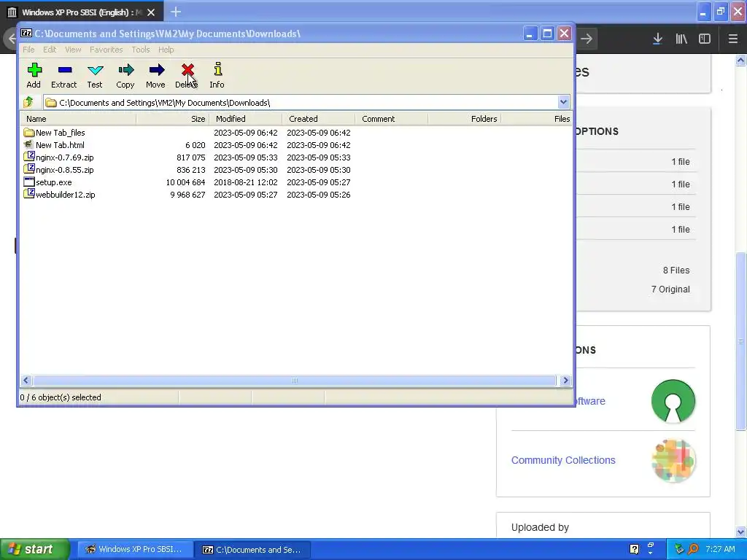Click the 7 Original text on webpage
The image size is (747, 560).
[x=670, y=289]
